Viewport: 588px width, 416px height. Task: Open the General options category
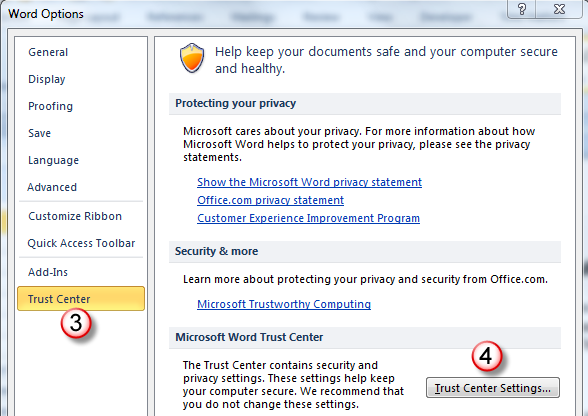pyautogui.click(x=48, y=52)
